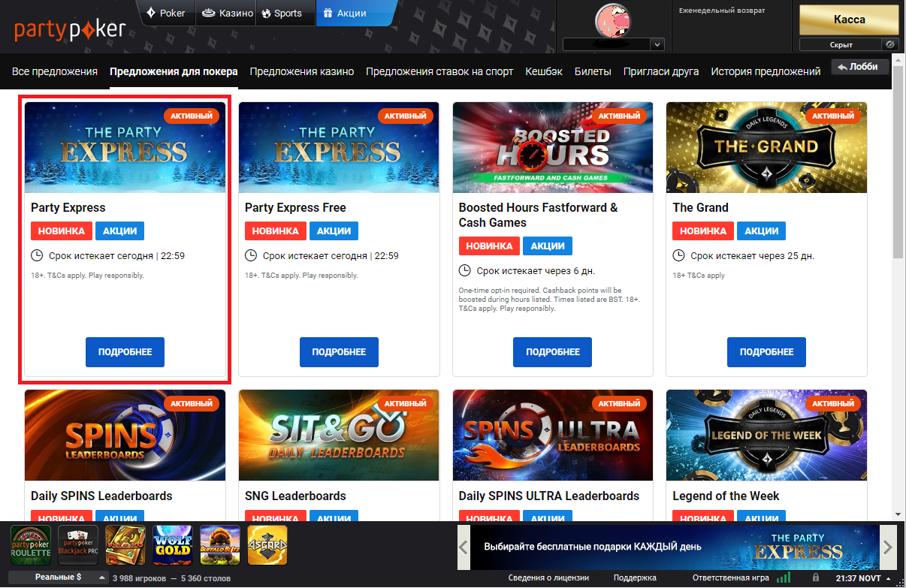Image resolution: width=906 pixels, height=588 pixels.
Task: Show previous banner with left arrow
Action: pos(464,547)
